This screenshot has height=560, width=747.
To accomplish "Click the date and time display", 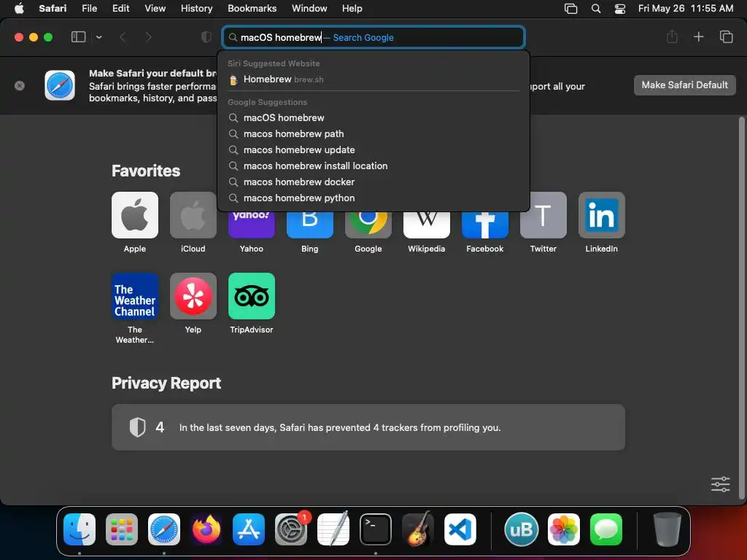I will click(x=686, y=9).
